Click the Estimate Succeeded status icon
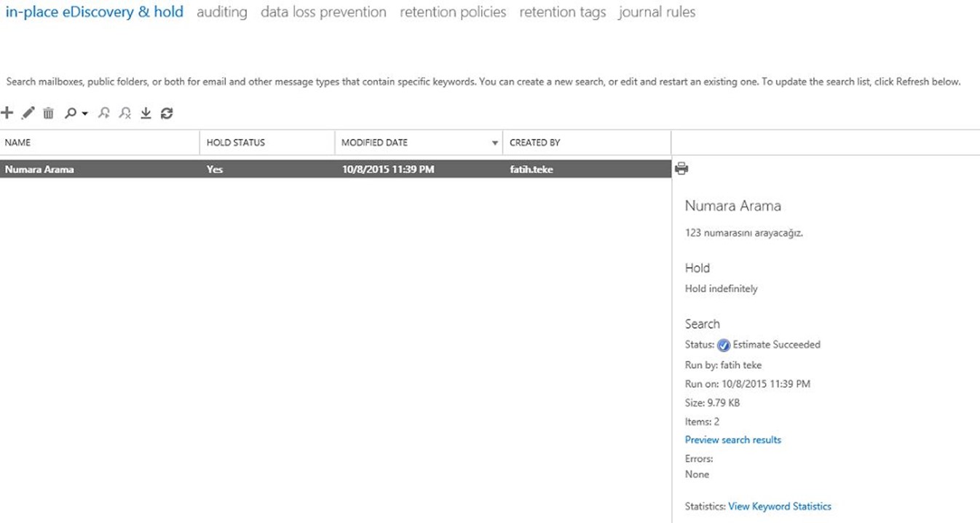 pyautogui.click(x=724, y=346)
